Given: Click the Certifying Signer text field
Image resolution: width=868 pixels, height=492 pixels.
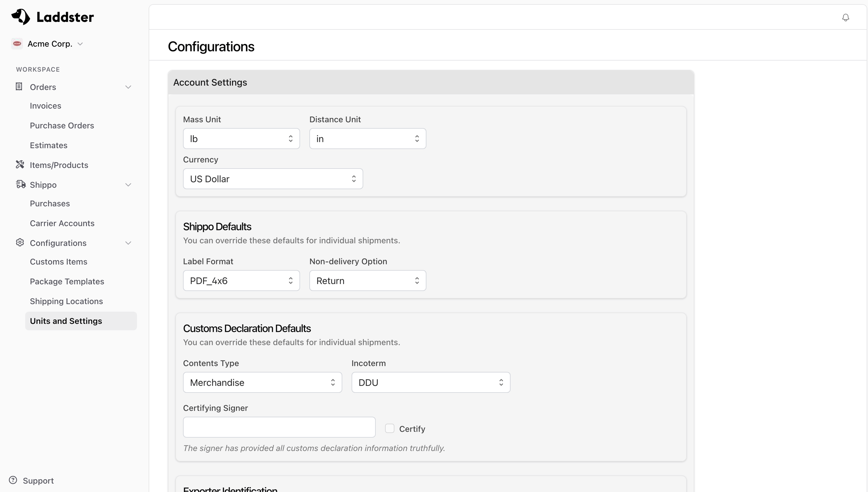Looking at the screenshot, I should [279, 427].
